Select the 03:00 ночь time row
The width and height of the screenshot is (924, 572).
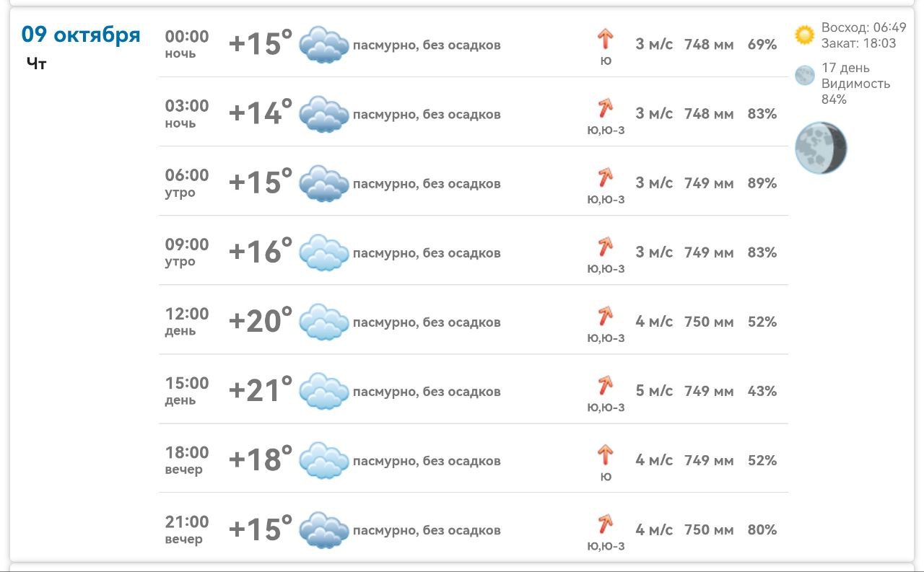pyautogui.click(x=187, y=113)
